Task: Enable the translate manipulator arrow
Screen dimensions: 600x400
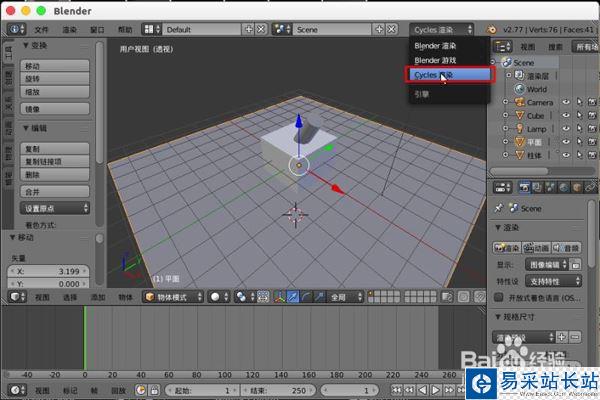Action: 293,297
